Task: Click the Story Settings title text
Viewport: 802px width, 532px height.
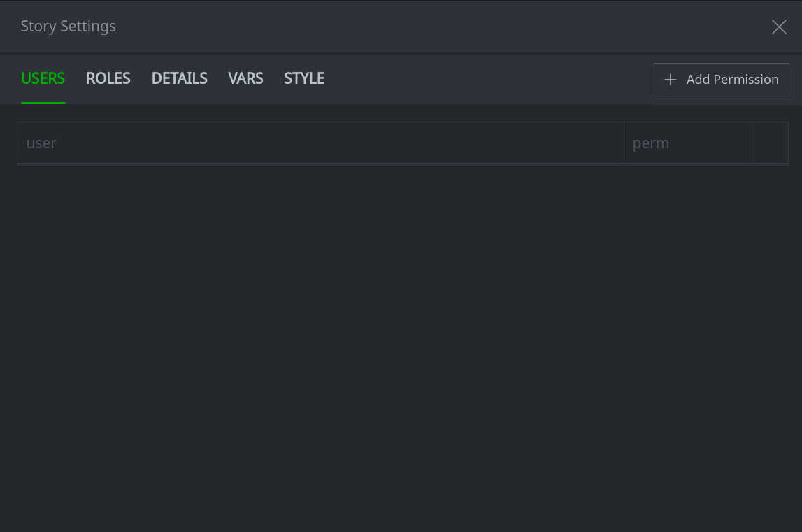Action: [69, 27]
